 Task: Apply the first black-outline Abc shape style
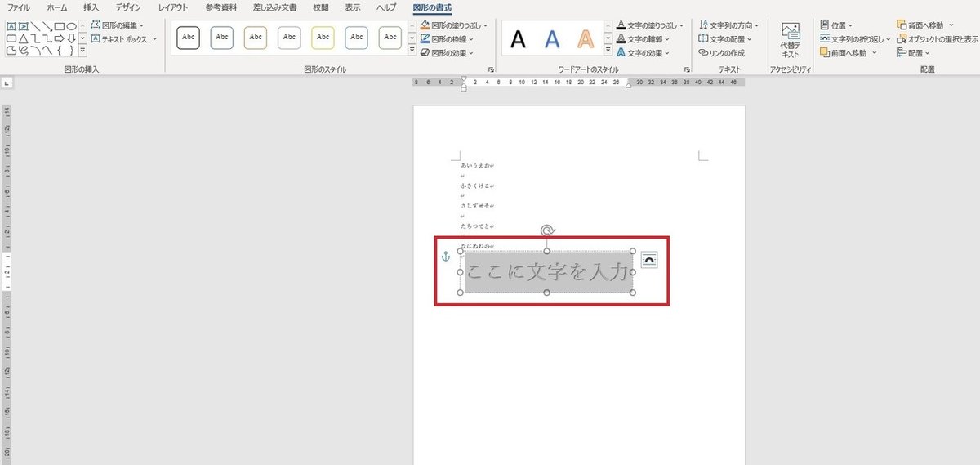point(189,37)
